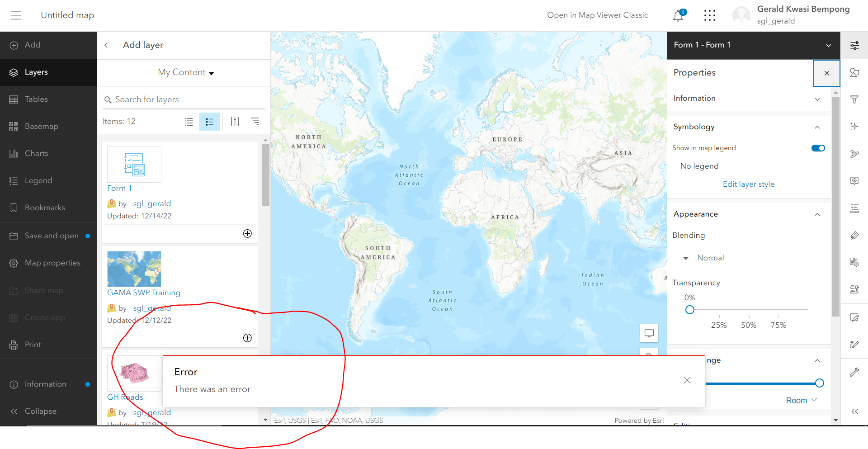Collapse the Visible range section

point(817,360)
